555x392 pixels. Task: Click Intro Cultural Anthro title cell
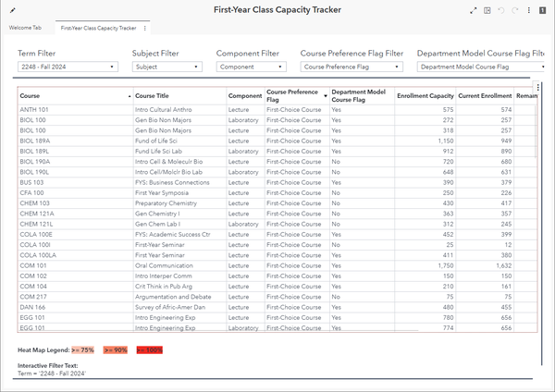179,110
